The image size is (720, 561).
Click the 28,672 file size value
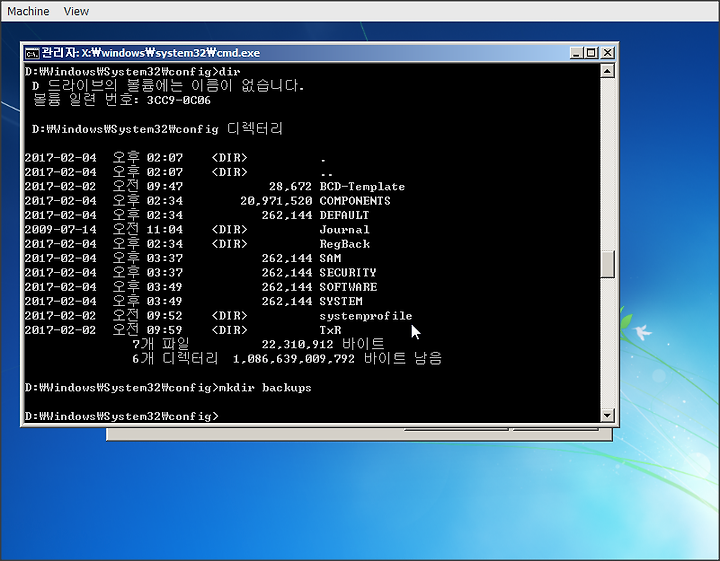click(290, 186)
